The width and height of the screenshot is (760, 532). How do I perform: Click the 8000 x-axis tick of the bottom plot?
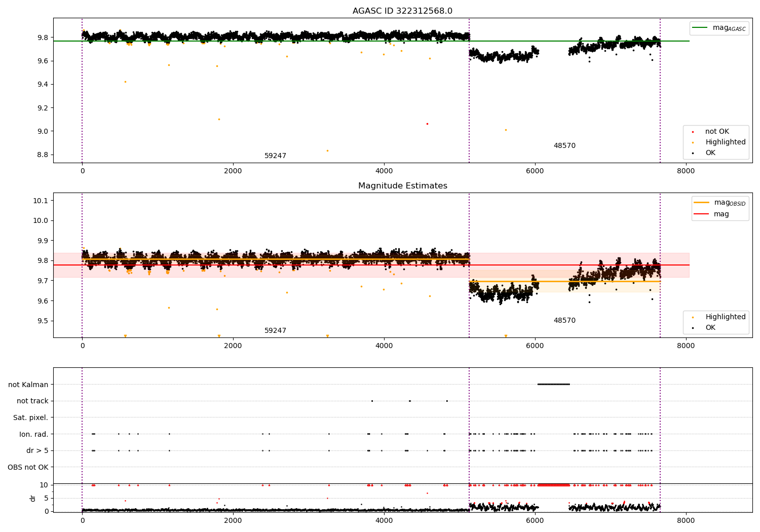(686, 520)
